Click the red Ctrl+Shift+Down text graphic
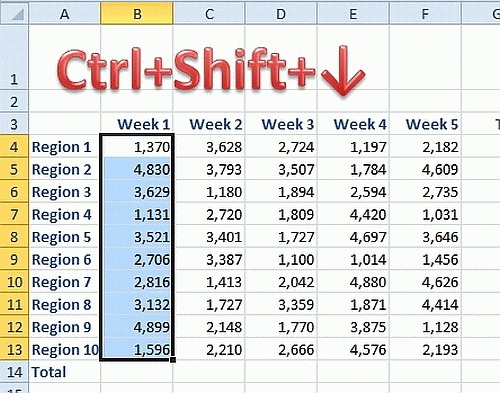Viewport: 500px width, 393px height. coord(211,70)
